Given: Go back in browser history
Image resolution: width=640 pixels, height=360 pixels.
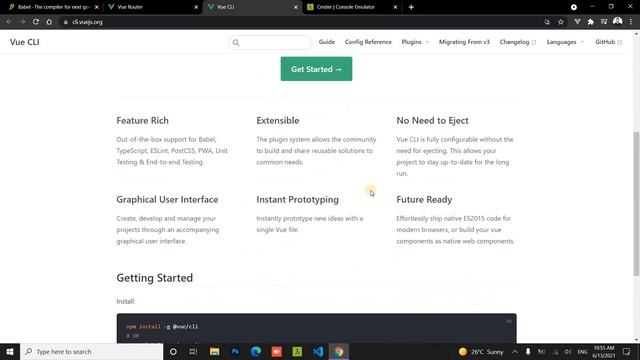Looking at the screenshot, I should (9, 22).
